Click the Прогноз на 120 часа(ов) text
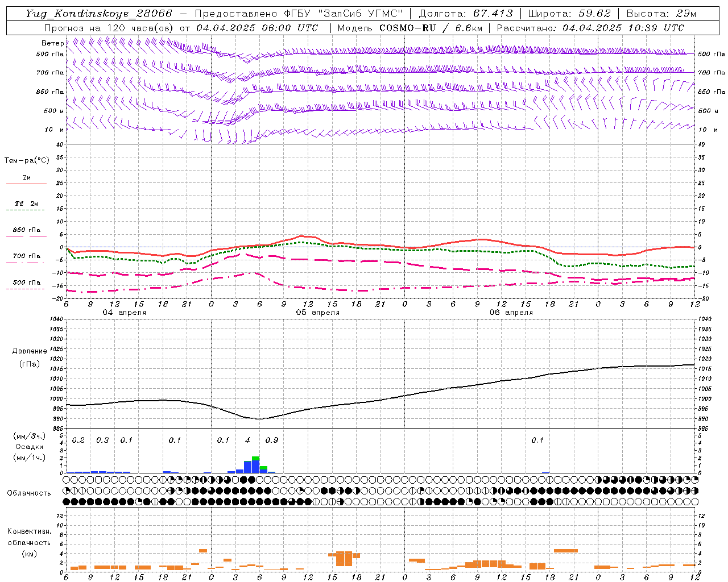This screenshot has width=728, height=582. [x=109, y=28]
